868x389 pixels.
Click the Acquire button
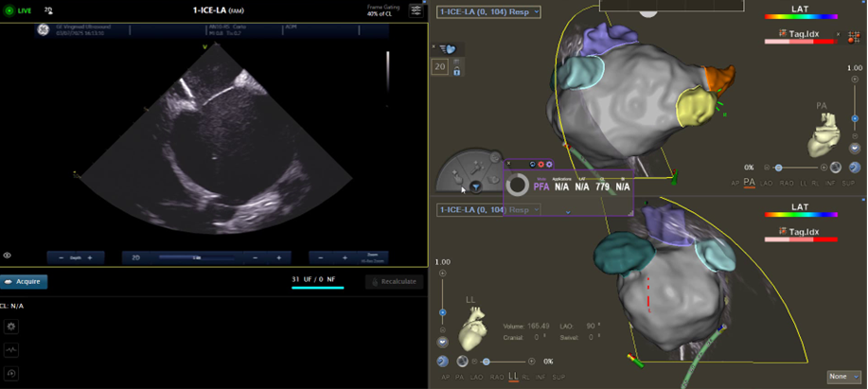(24, 281)
